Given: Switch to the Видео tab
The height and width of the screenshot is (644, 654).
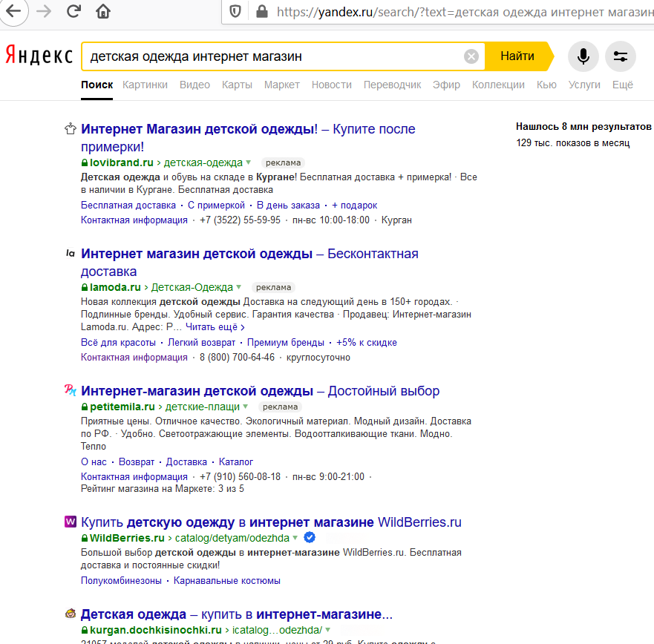Looking at the screenshot, I should click(x=194, y=85).
